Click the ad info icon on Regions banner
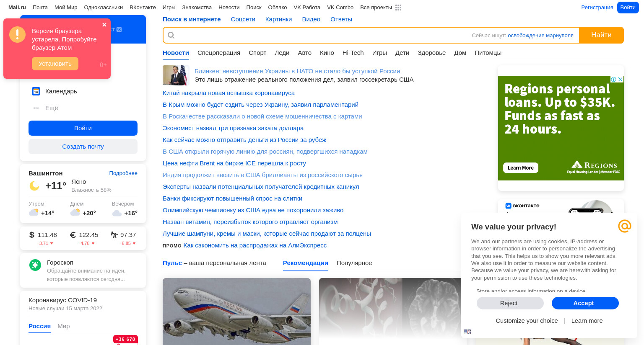644x345 pixels. point(614,79)
